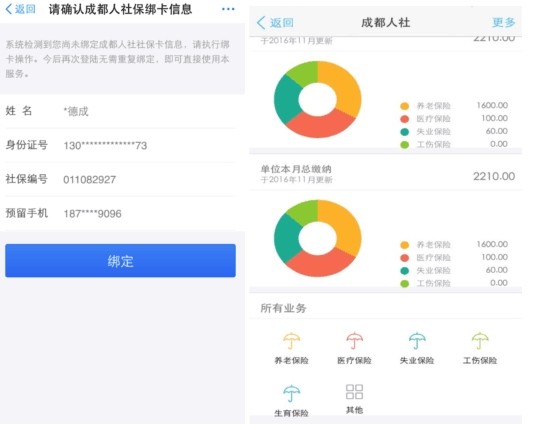Click the 预留手机 field showing 187****9096
Viewport: 555px width, 430px height.
point(120,213)
